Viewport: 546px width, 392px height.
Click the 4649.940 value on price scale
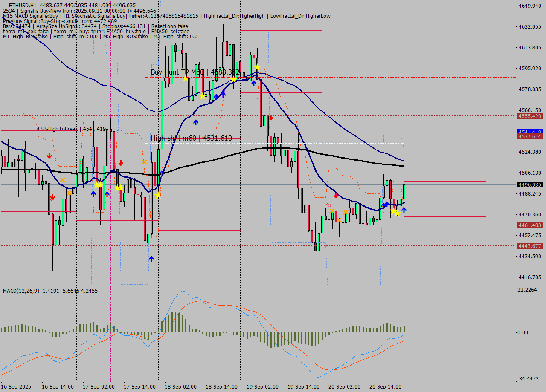pos(529,6)
